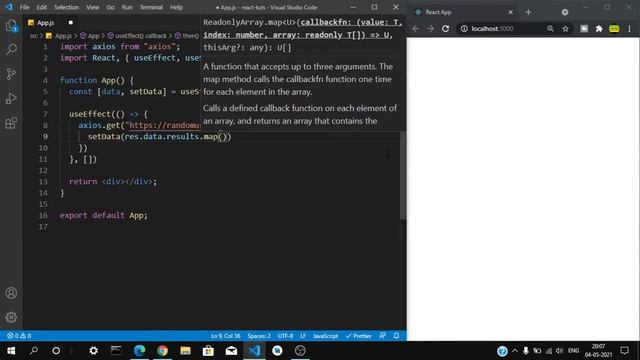The width and height of the screenshot is (640, 360).
Task: Click the editor vertical scrollbar
Action: [x=403, y=176]
